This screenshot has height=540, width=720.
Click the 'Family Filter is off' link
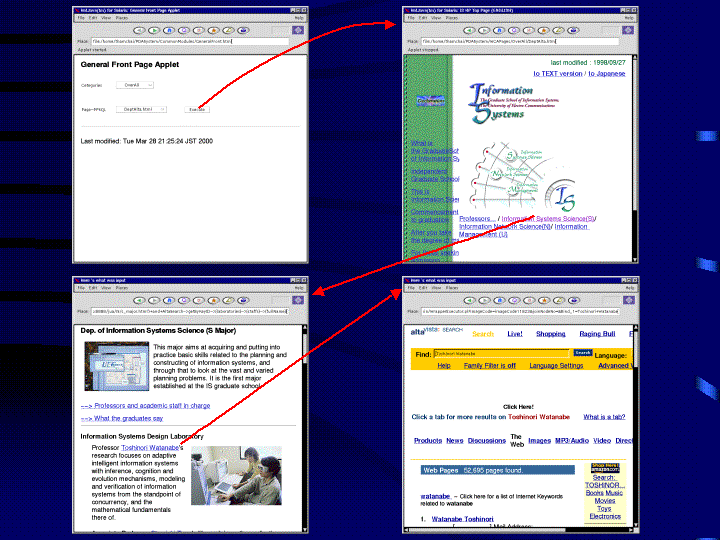tap(490, 365)
